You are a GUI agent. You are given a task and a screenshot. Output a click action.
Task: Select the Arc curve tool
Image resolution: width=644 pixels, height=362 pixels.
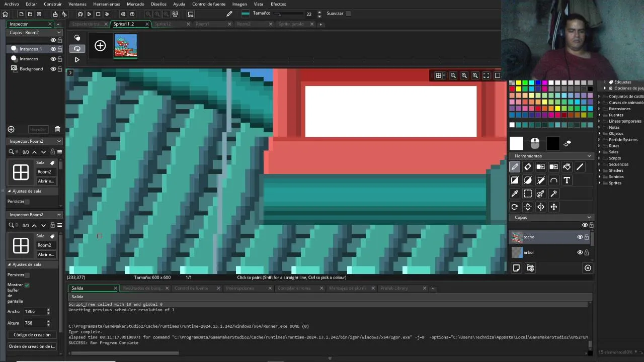[553, 180]
